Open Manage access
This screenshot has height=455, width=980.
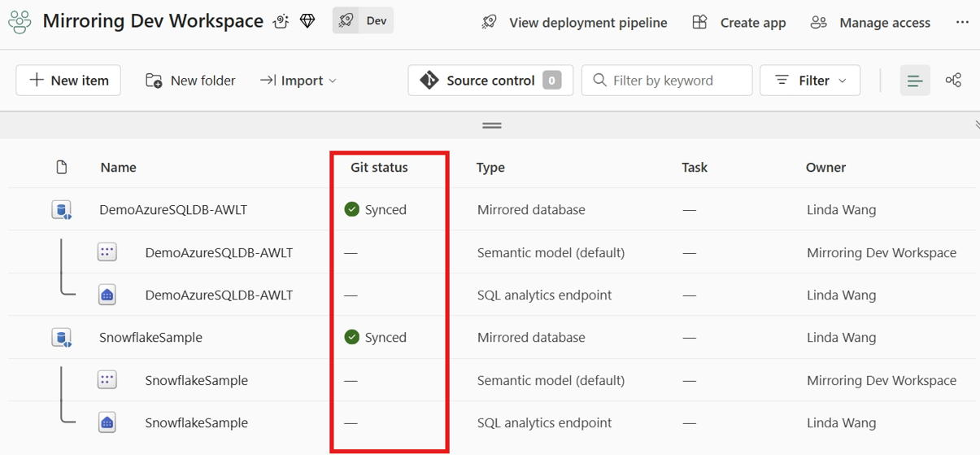870,23
